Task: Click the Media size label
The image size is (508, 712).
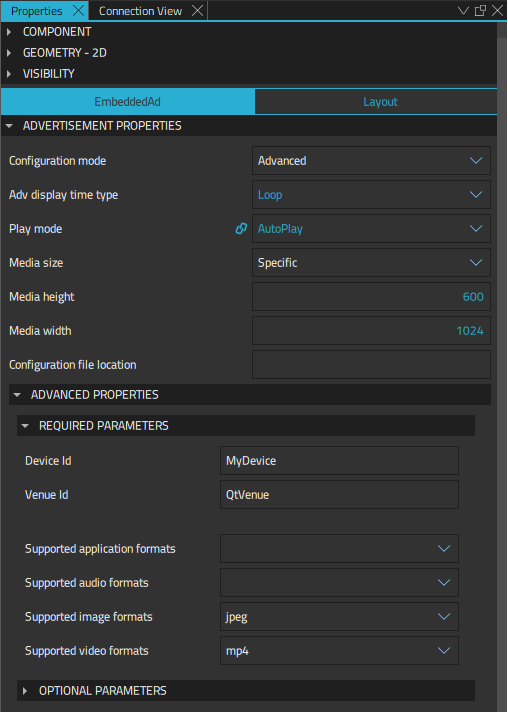Action: (x=36, y=262)
